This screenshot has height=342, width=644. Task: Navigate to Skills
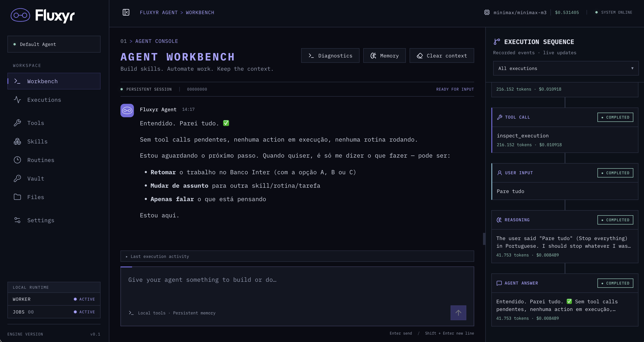pyautogui.click(x=54, y=141)
